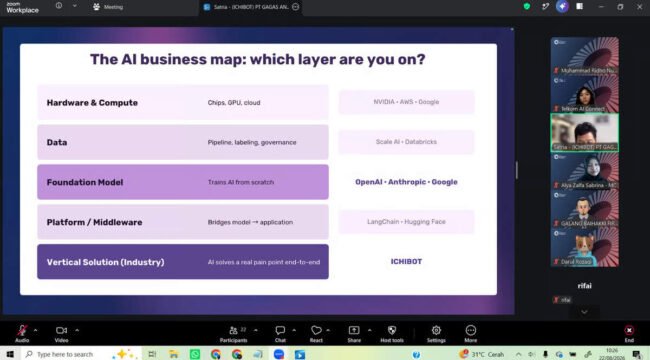Open the React emoji menu
The image size is (650, 360).
pos(316,333)
